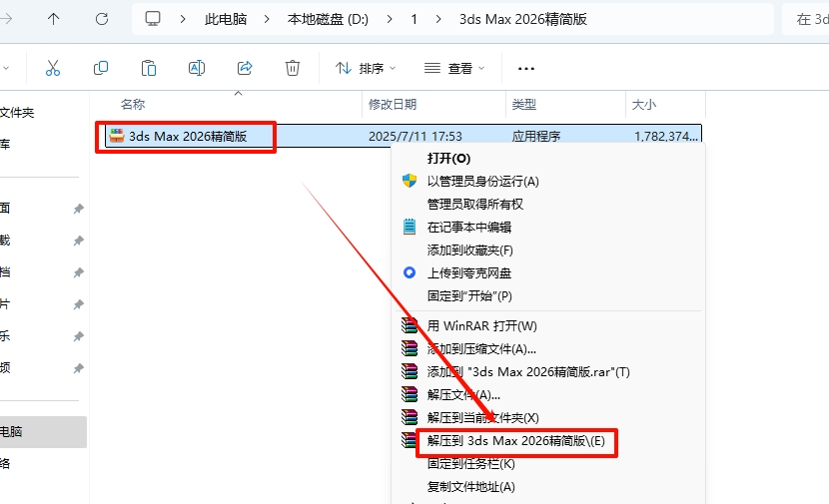Choose 解压到当前文件夹(X) entry

pyautogui.click(x=482, y=418)
